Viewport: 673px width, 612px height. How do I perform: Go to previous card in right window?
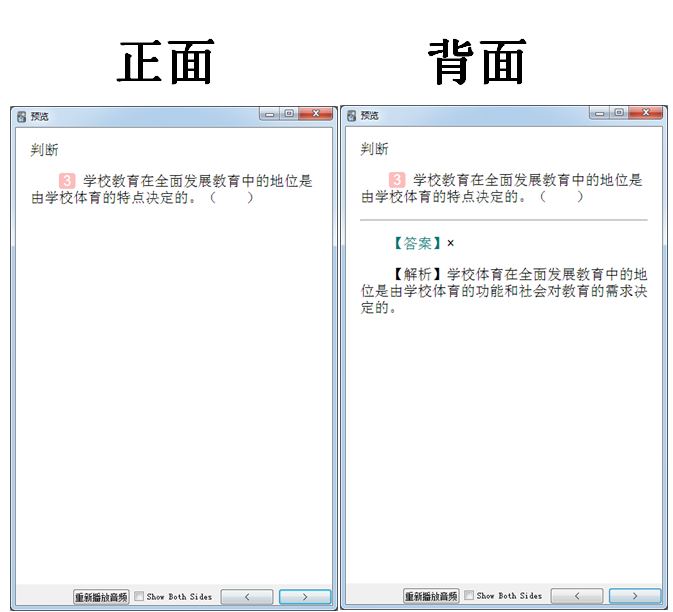click(577, 596)
